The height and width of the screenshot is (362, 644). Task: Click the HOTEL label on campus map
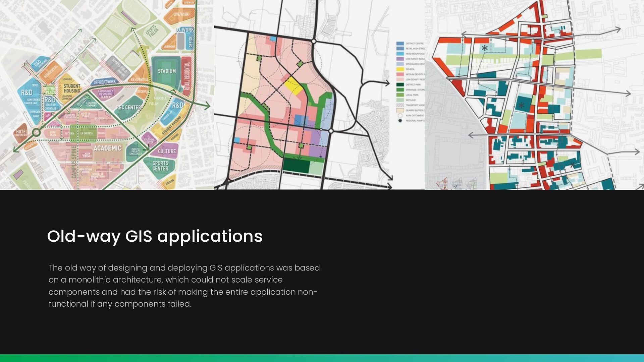pos(22,132)
